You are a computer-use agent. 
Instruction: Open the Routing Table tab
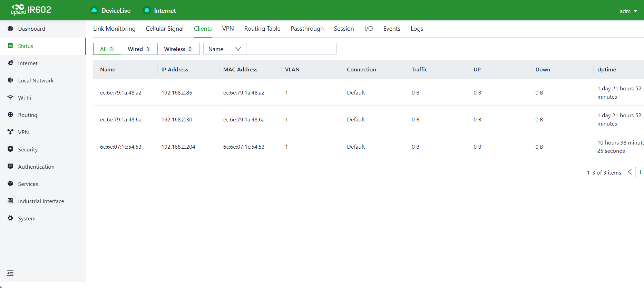262,29
